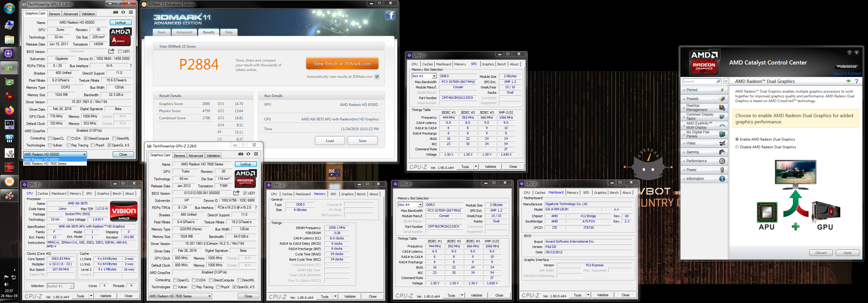Click the P2884 score text in 3DMark

[199, 64]
